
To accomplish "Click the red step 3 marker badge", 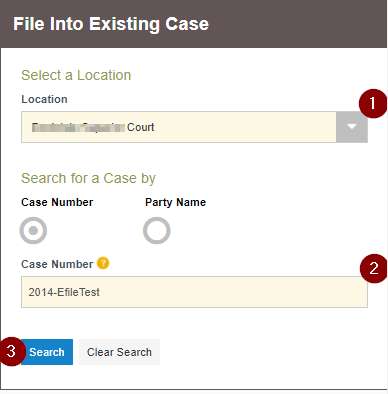I will pyautogui.click(x=12, y=351).
